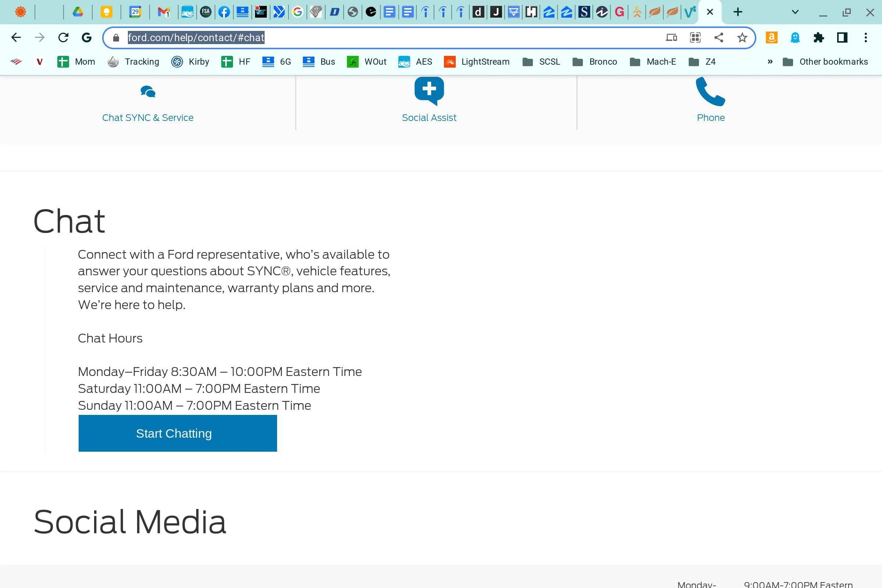Screen dimensions: 882x588
Task: Open the Mach-E bookmark folder
Action: click(x=653, y=61)
